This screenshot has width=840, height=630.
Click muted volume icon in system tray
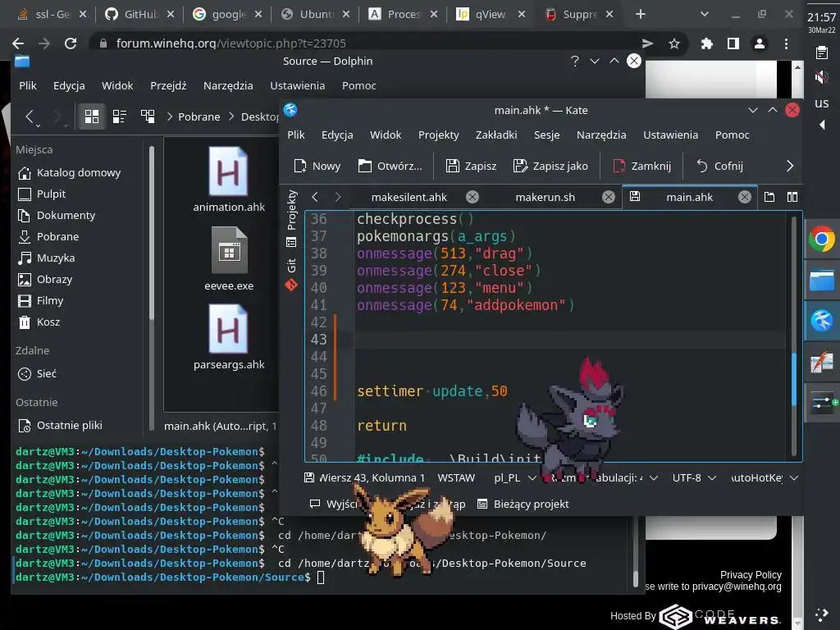[x=821, y=77]
